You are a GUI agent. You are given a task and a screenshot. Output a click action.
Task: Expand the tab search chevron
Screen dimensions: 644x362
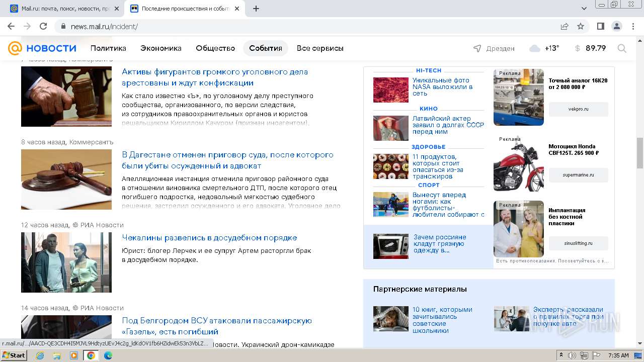pyautogui.click(x=584, y=9)
